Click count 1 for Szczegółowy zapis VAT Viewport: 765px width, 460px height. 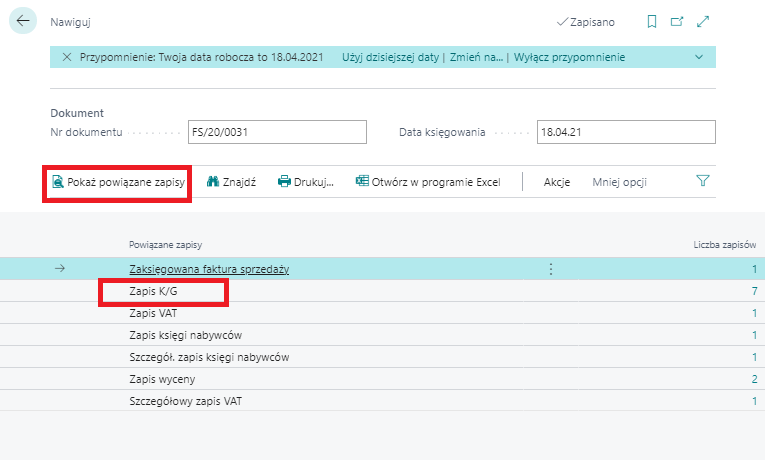point(754,401)
